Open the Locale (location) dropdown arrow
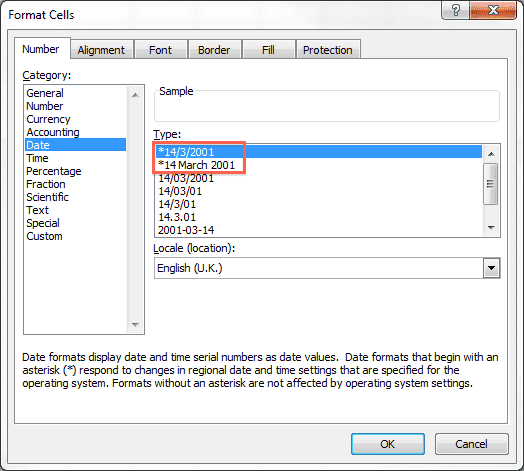This screenshot has height=471, width=524. coord(492,268)
